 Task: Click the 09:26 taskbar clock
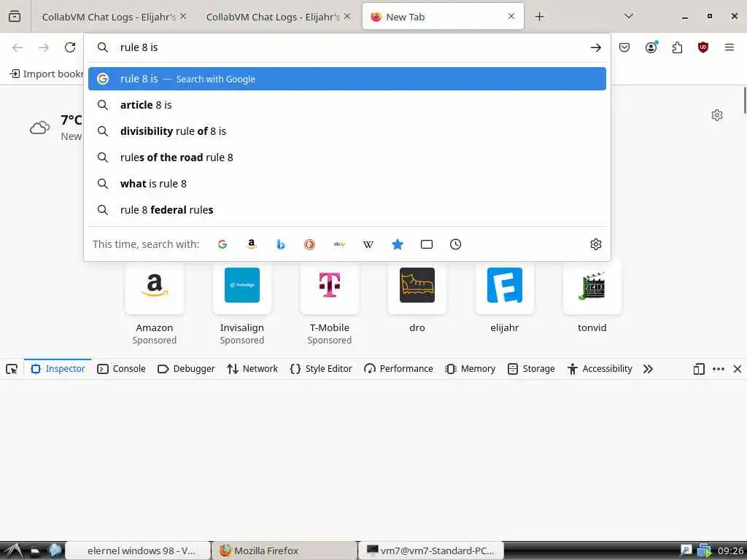click(x=730, y=551)
